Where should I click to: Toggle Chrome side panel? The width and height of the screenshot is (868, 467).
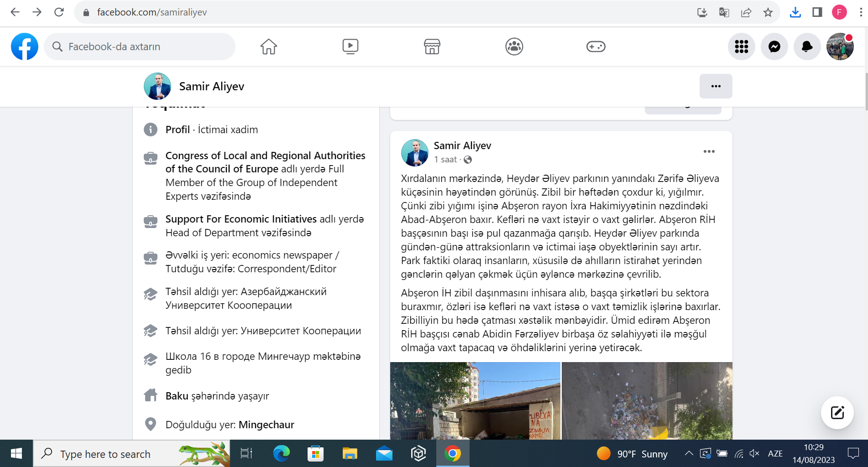(817, 12)
